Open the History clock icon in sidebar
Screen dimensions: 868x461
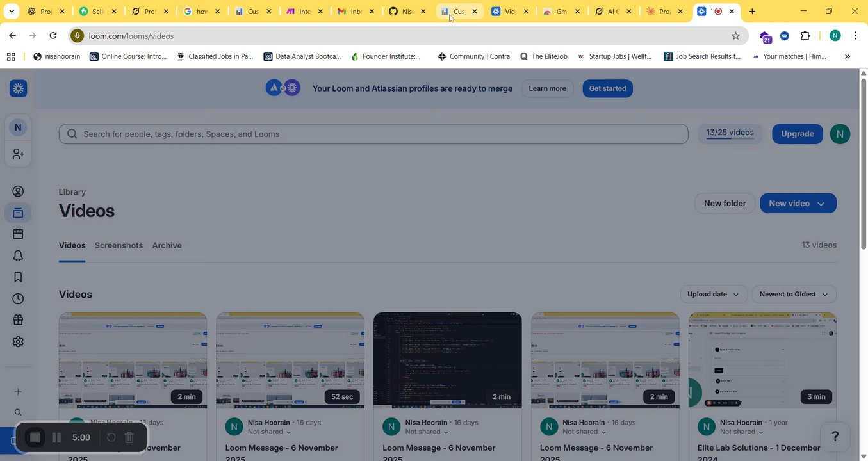[x=18, y=299]
